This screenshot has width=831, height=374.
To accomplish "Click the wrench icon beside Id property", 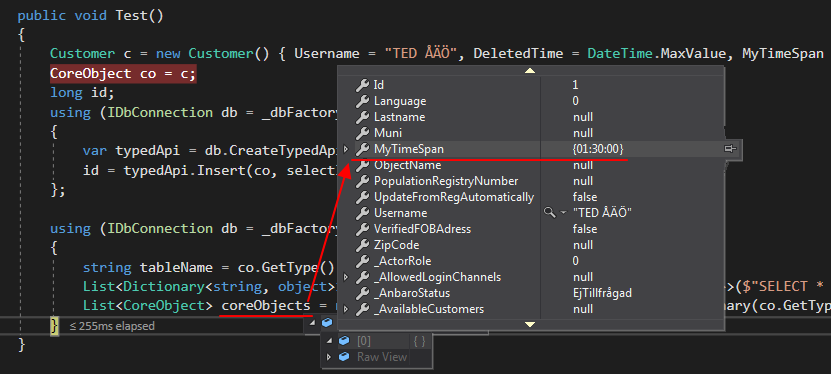I will tap(363, 85).
